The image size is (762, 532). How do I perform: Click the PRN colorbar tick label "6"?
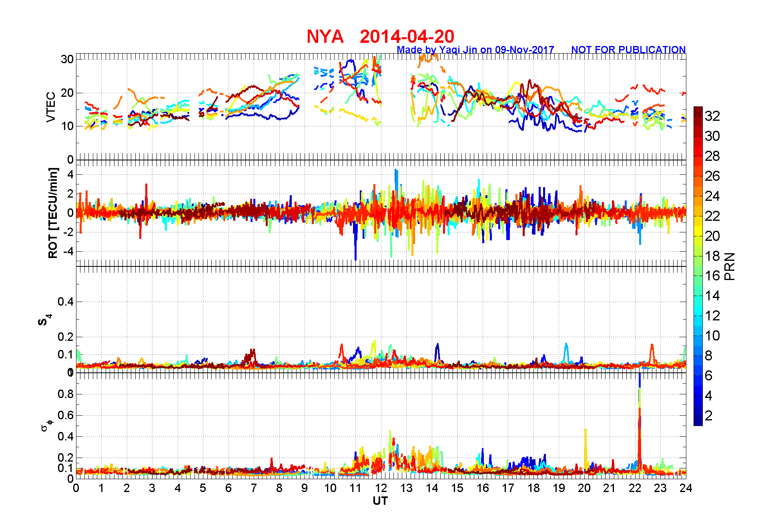[x=709, y=376]
